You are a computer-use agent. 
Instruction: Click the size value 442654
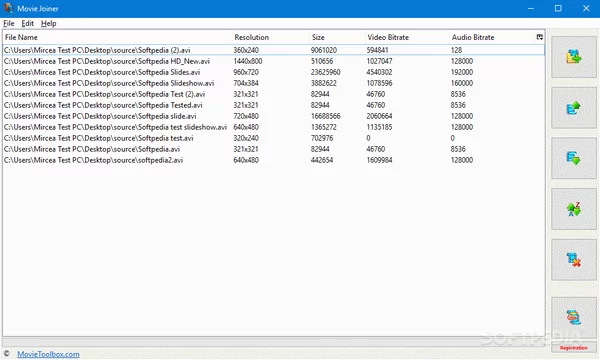click(x=322, y=160)
